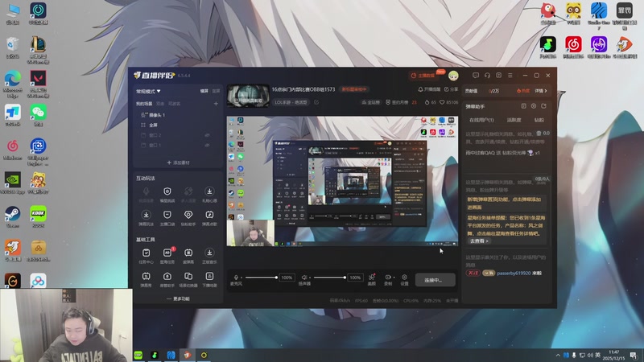The image size is (644, 362).
Task: Expand 详情 details in 贡献值 bar
Action: tap(541, 91)
